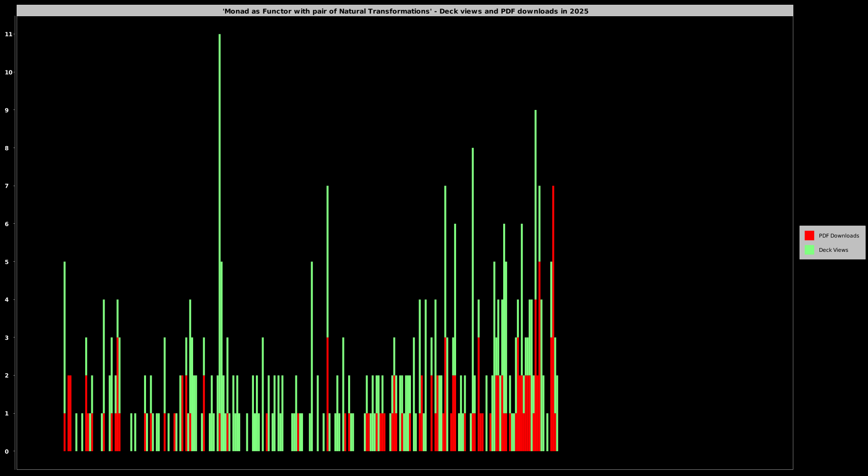Click the y-axis label 9
The height and width of the screenshot is (476, 868).
point(7,110)
